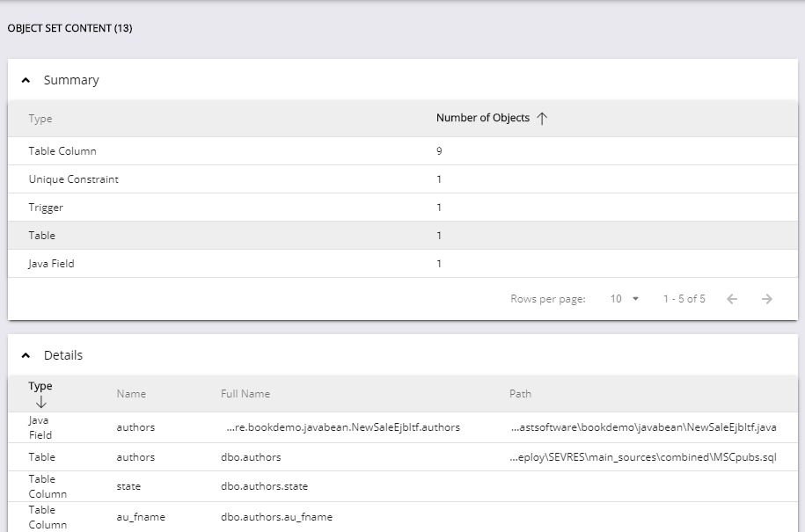Go to previous page arrow
Image resolution: width=805 pixels, height=532 pixels.
(732, 299)
